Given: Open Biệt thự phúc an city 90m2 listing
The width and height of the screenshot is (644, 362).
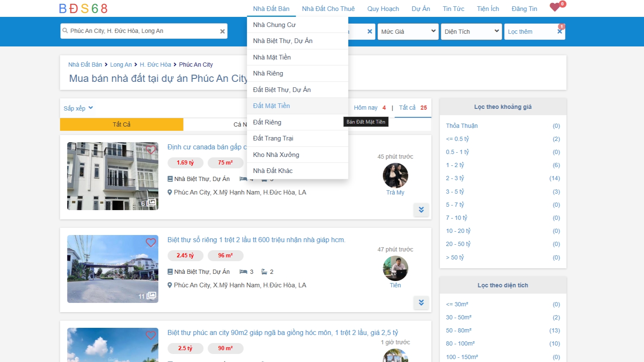Looking at the screenshot, I should 283,333.
